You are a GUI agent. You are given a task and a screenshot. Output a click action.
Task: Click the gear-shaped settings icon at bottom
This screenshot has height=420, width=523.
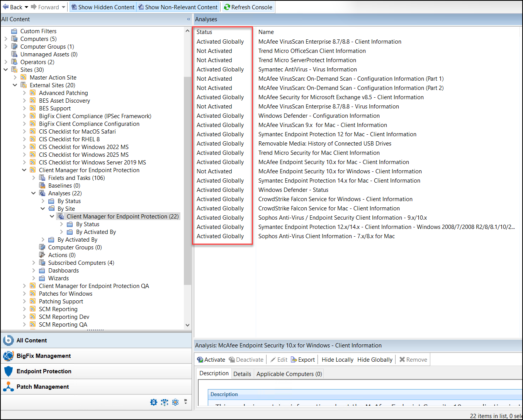153,402
